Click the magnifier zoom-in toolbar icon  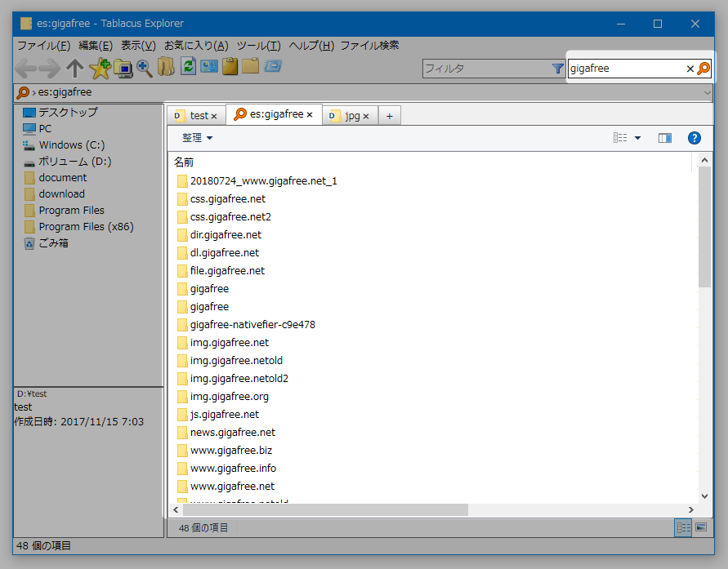pyautogui.click(x=145, y=69)
